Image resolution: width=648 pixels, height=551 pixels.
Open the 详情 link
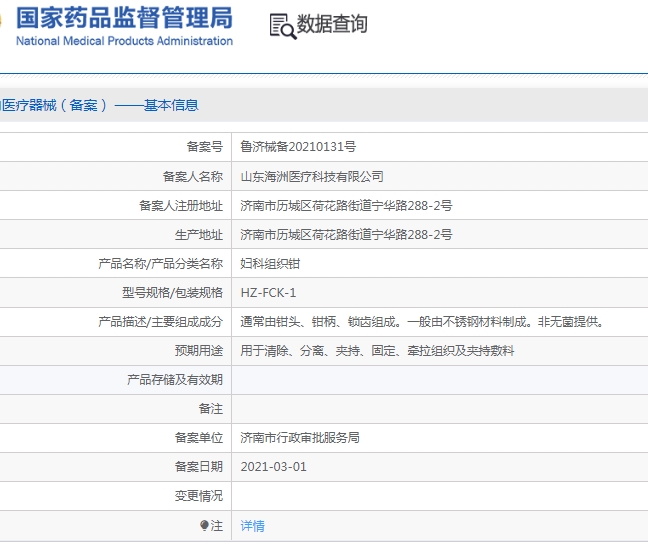point(253,526)
